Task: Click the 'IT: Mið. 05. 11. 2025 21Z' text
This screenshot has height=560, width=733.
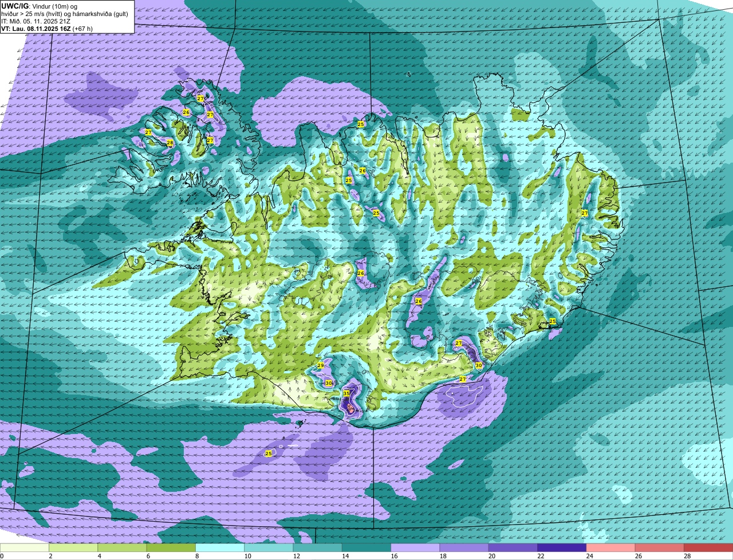Action: click(36, 21)
